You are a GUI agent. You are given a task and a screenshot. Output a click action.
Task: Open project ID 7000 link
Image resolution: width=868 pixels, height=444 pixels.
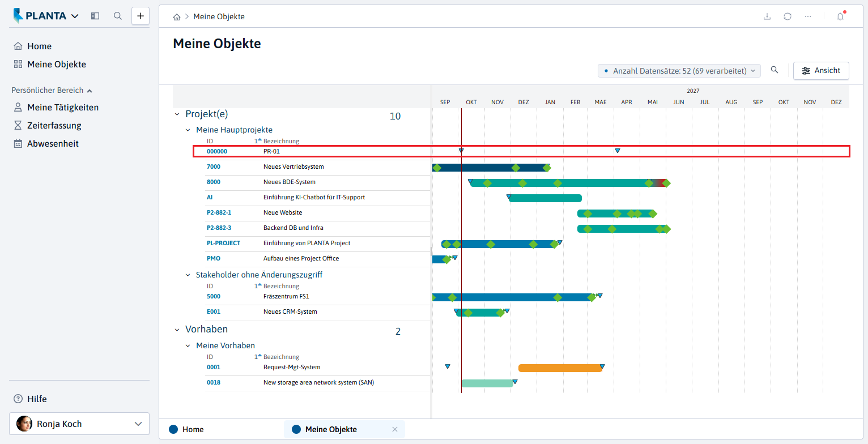[x=214, y=167]
